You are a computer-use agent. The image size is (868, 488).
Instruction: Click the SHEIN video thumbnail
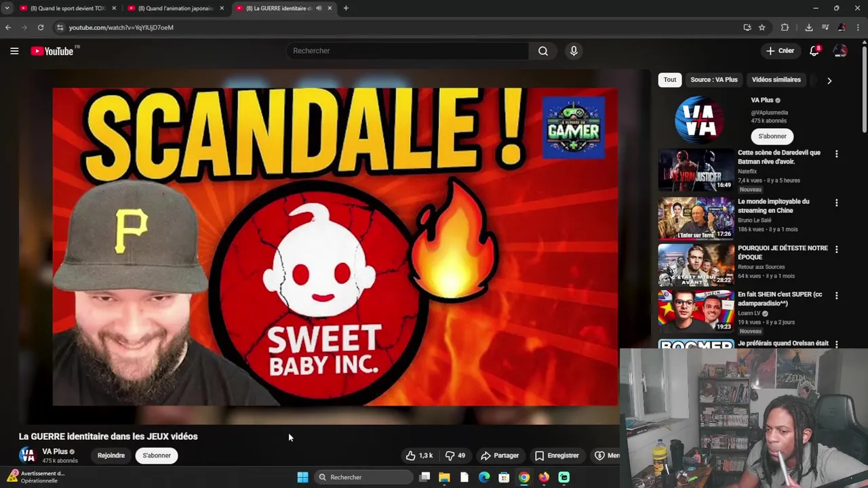point(696,310)
